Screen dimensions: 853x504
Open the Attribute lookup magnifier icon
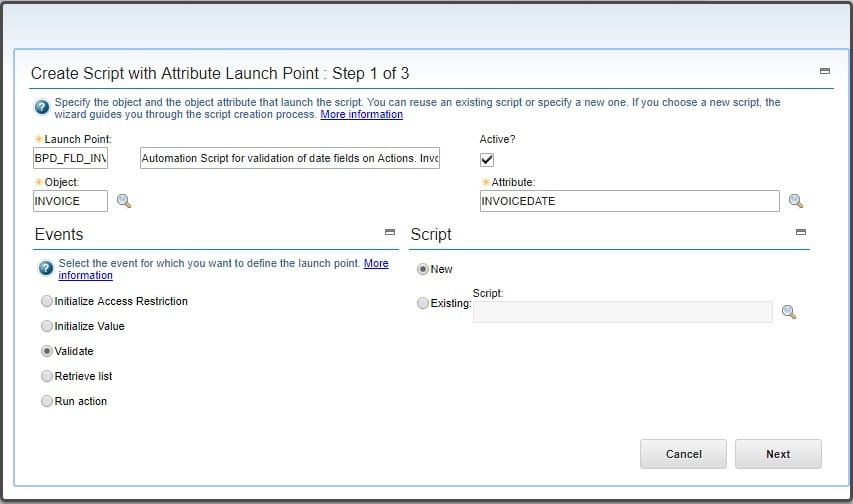coord(796,201)
